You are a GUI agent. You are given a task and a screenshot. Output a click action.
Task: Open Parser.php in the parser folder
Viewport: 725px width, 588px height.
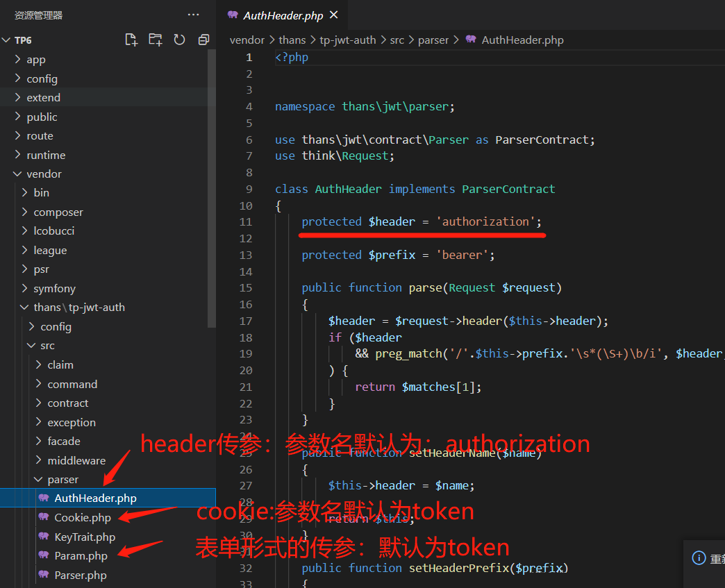(x=81, y=575)
